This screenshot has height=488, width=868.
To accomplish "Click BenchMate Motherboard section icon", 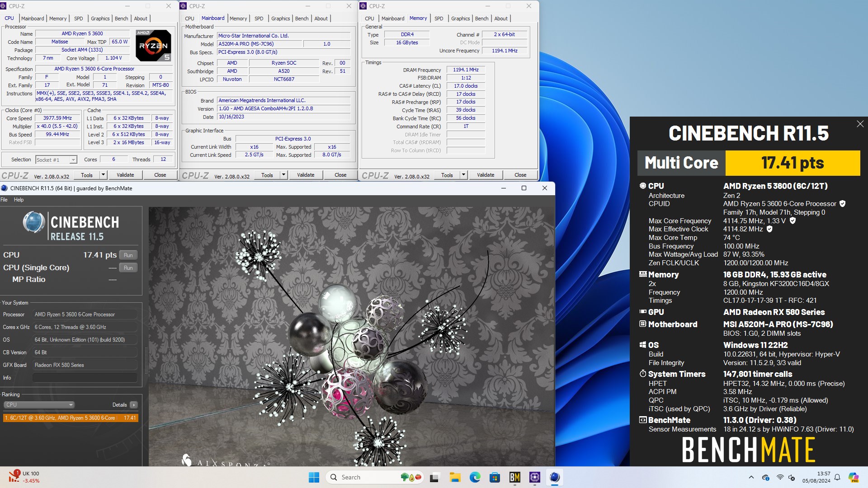I will [x=643, y=324].
